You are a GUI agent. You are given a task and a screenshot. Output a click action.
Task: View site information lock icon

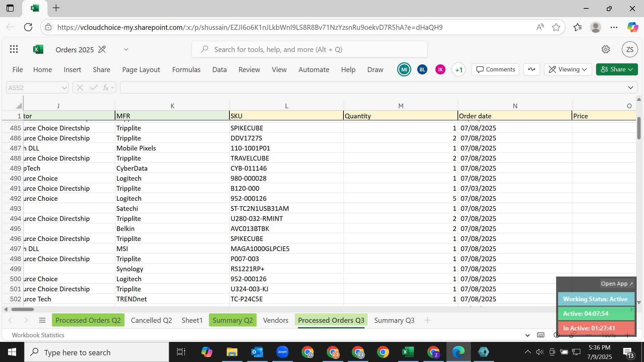pos(48,27)
